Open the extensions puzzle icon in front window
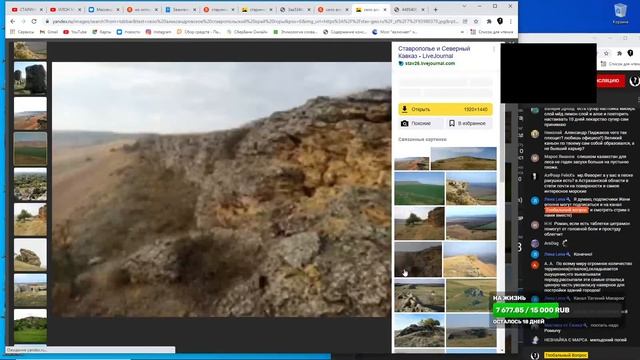Screen dimensions: 640x360 [489, 21]
